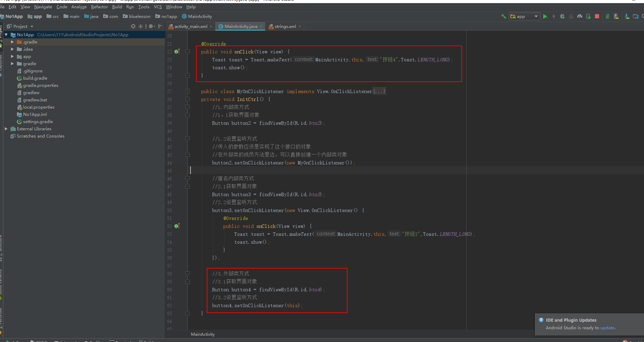Click the info icon in update notification
The width and height of the screenshot is (644, 342).
coord(541,320)
